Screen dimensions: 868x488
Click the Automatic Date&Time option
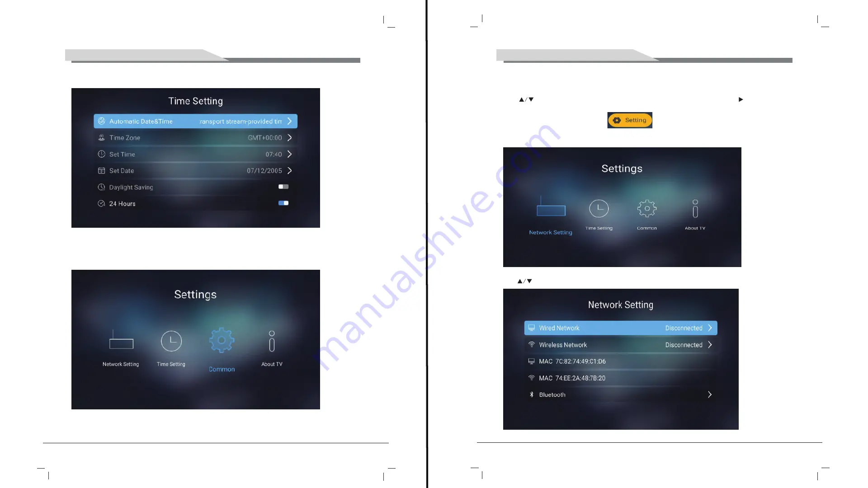tap(195, 121)
